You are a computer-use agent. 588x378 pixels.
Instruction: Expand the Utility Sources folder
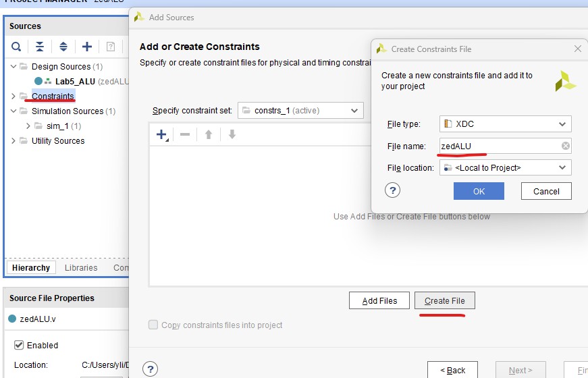pyautogui.click(x=13, y=141)
